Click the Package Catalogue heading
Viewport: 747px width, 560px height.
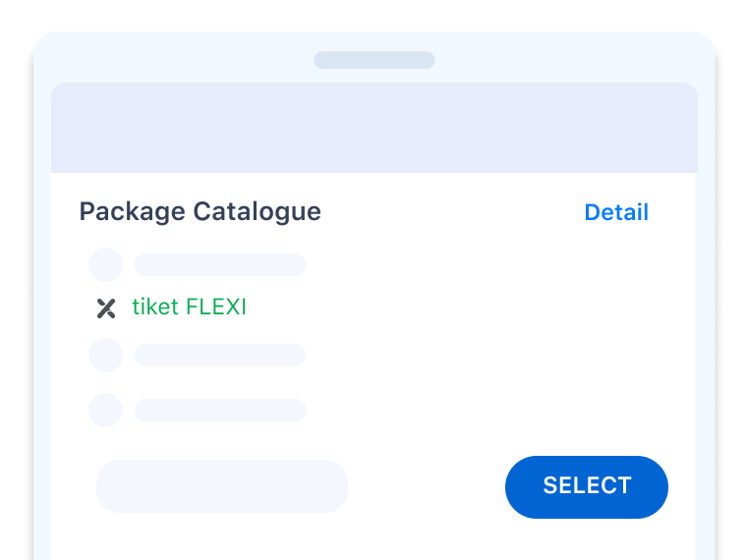(x=201, y=212)
